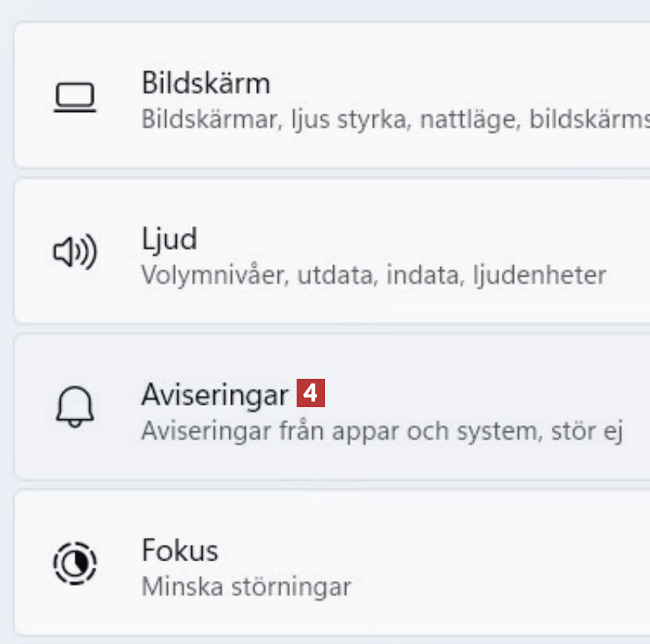The width and height of the screenshot is (650, 644).
Task: Click the Aviseringar bell icon
Action: [75, 408]
